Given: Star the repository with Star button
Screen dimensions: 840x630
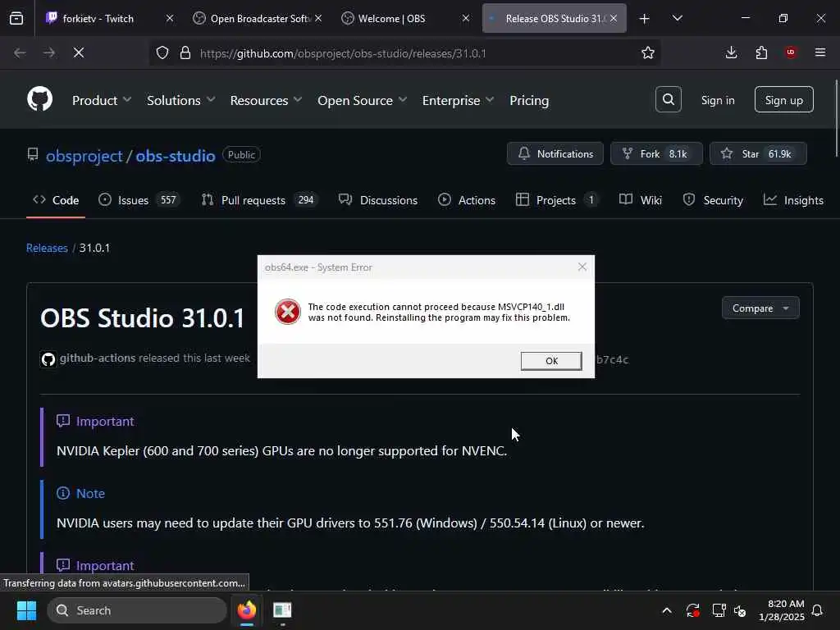Looking at the screenshot, I should [x=758, y=153].
